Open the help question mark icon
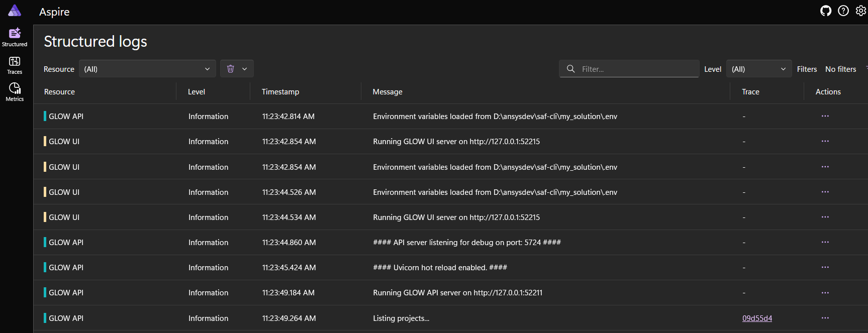Image resolution: width=868 pixels, height=333 pixels. (843, 11)
